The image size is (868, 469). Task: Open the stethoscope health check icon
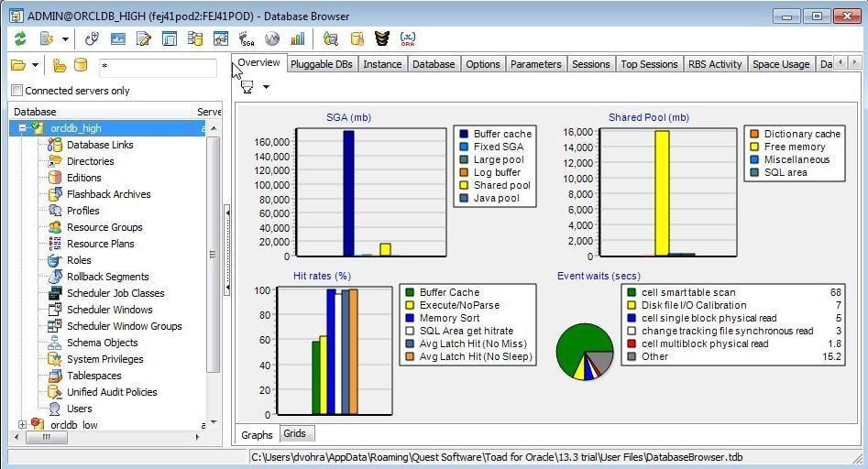click(91, 38)
